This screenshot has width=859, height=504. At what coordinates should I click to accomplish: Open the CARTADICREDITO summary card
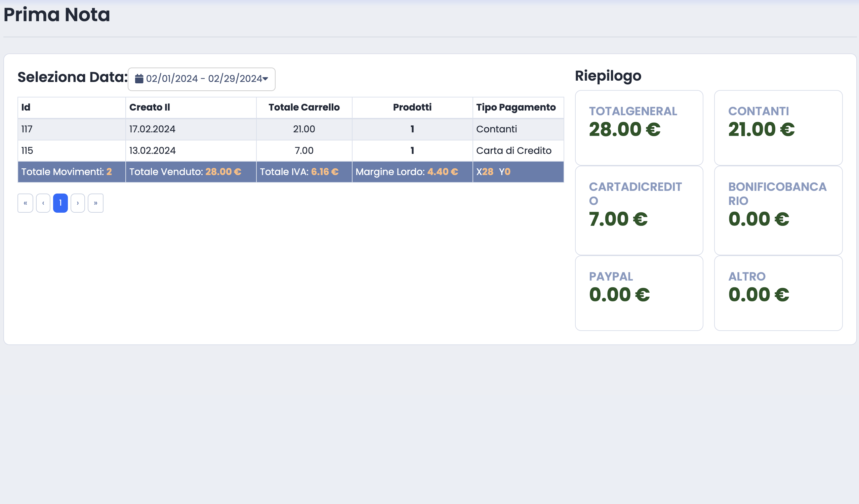tap(639, 211)
